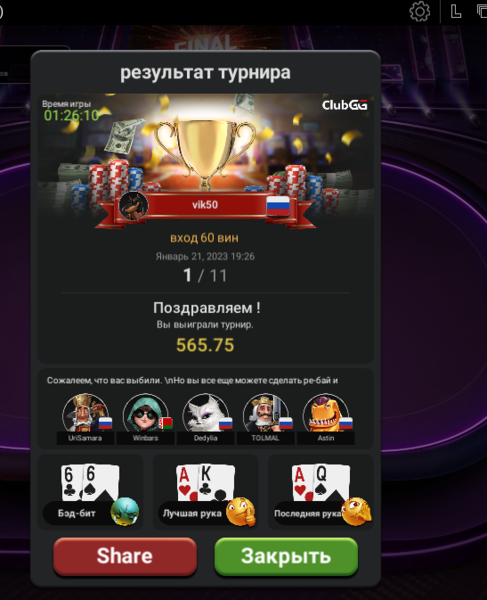Click the overlapping windows icon at top right

pyautogui.click(x=482, y=11)
